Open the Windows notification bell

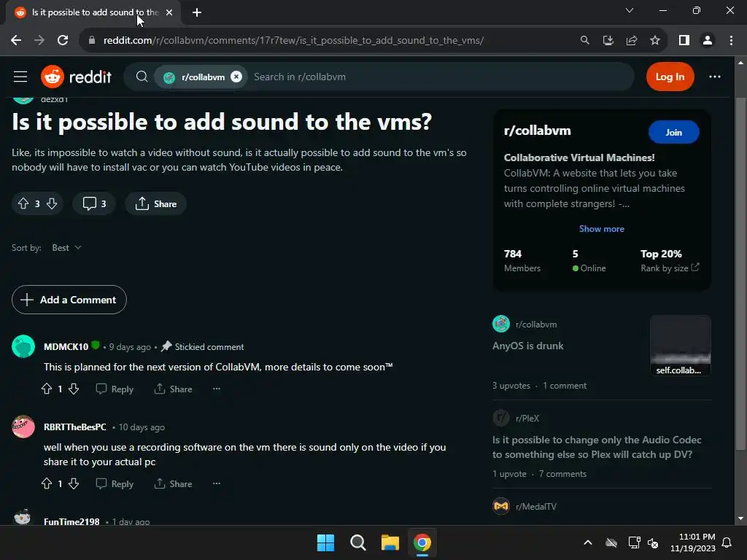coord(727,542)
